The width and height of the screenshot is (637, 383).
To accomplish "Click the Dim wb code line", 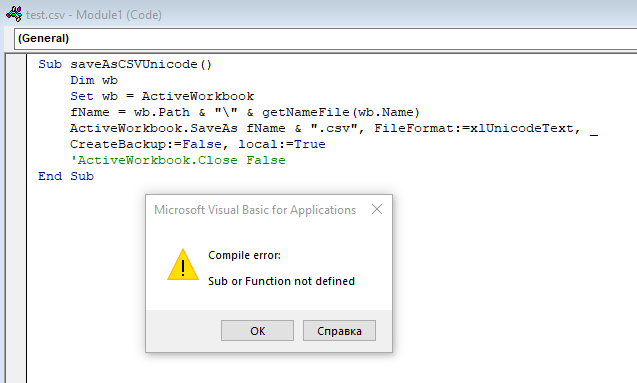I will [x=94, y=80].
